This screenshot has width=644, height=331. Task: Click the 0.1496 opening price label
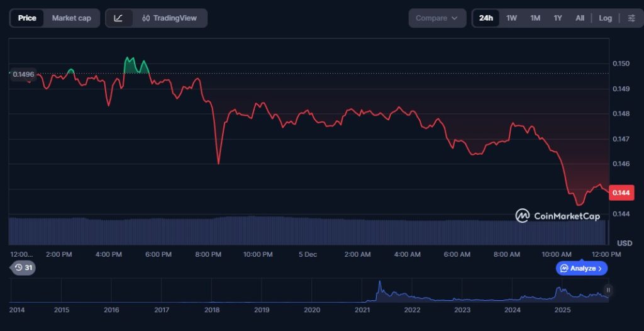click(x=24, y=74)
